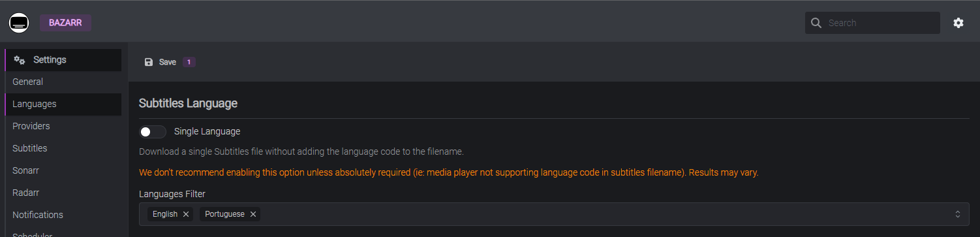980x237 pixels.
Task: Open the gear menu in the header
Action: coord(958,23)
